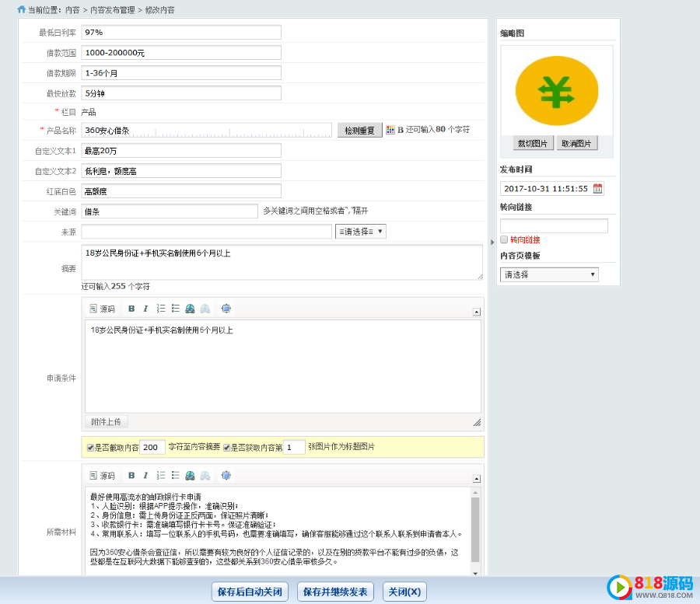Open the title color picker icon

390,130
